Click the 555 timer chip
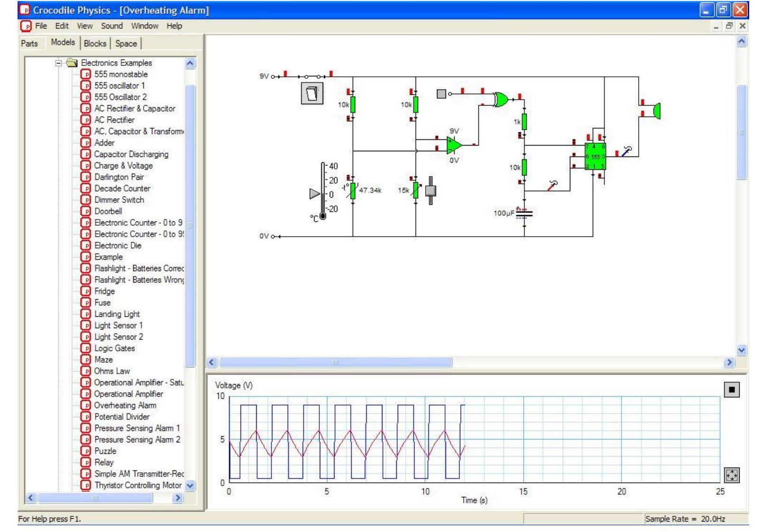This screenshot has height=532, width=762. 595,156
